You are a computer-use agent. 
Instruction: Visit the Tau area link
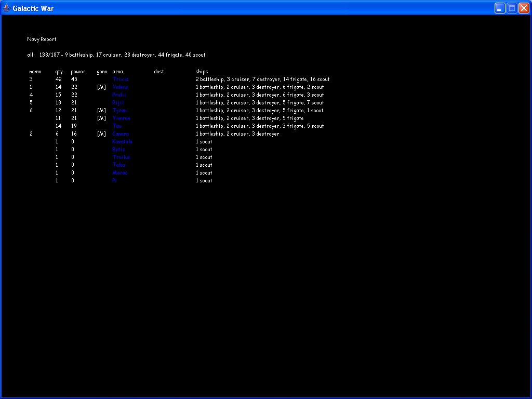(117, 126)
